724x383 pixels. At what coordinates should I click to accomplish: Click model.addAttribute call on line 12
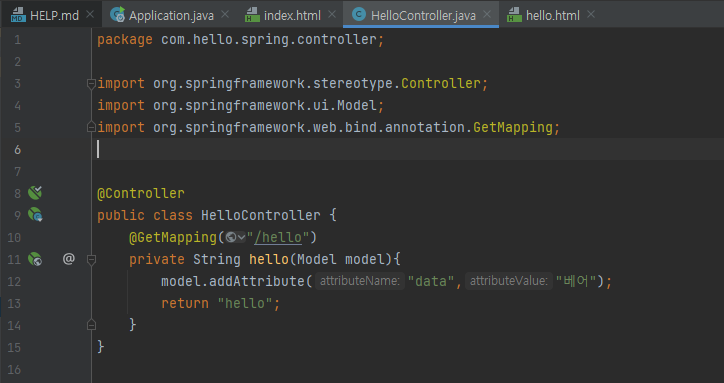[x=233, y=281]
